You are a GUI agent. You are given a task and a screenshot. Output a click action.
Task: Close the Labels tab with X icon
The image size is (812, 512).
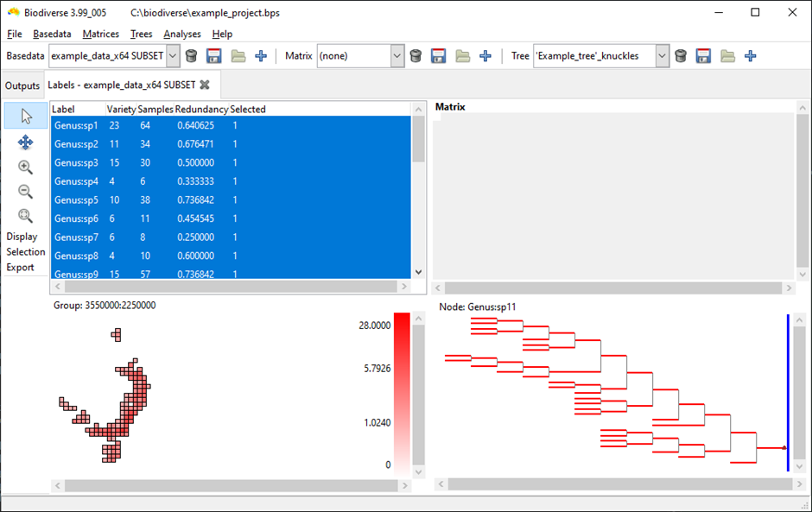click(x=205, y=85)
